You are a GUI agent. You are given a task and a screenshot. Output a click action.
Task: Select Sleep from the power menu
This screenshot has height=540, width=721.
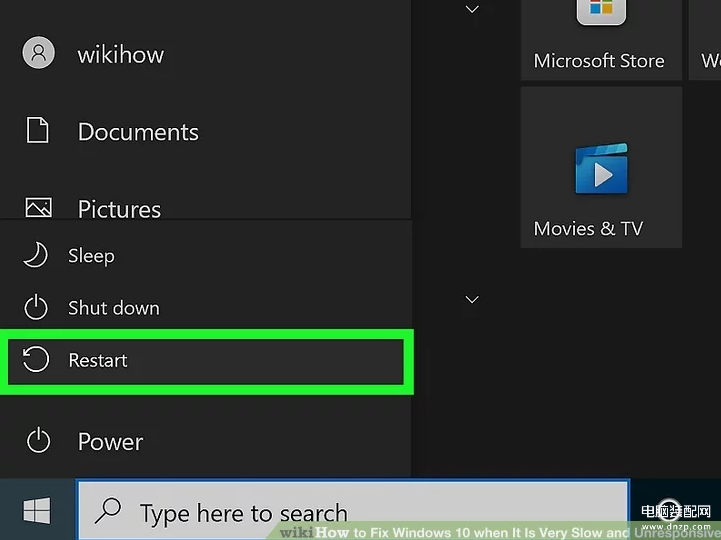point(206,255)
